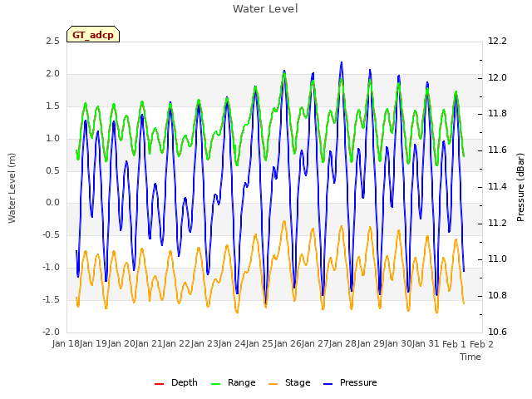532x399 pixels.
Task: Click the 1.5 left axis value
Action: [52, 106]
